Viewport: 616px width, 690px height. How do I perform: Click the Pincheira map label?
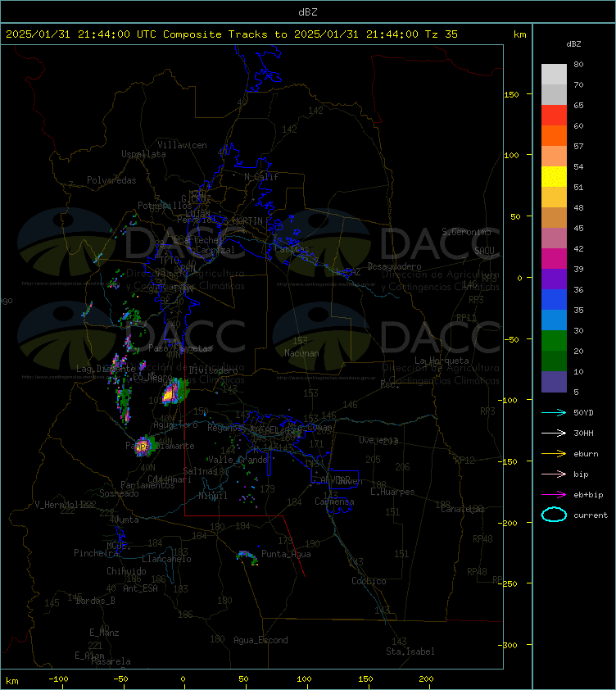pyautogui.click(x=96, y=552)
